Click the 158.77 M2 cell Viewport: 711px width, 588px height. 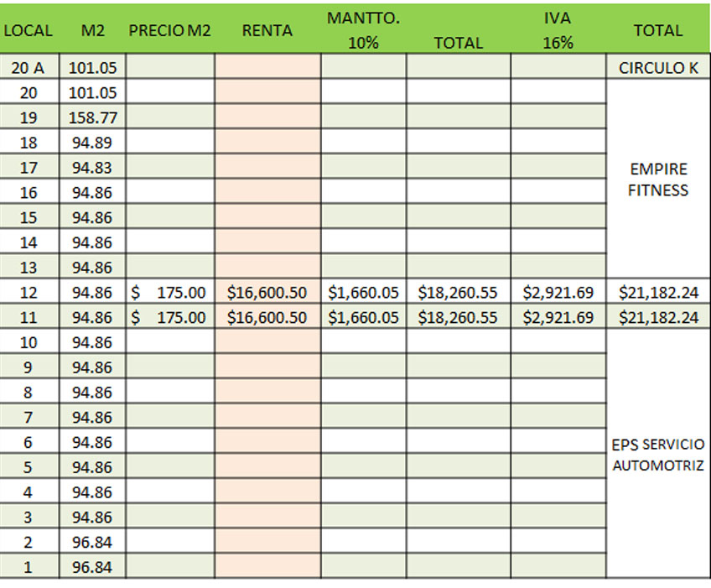point(92,117)
